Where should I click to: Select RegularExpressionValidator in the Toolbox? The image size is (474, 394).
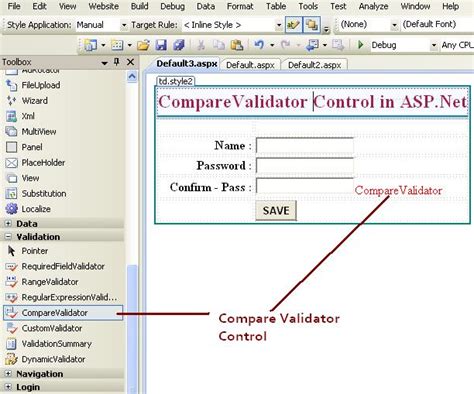tap(63, 297)
